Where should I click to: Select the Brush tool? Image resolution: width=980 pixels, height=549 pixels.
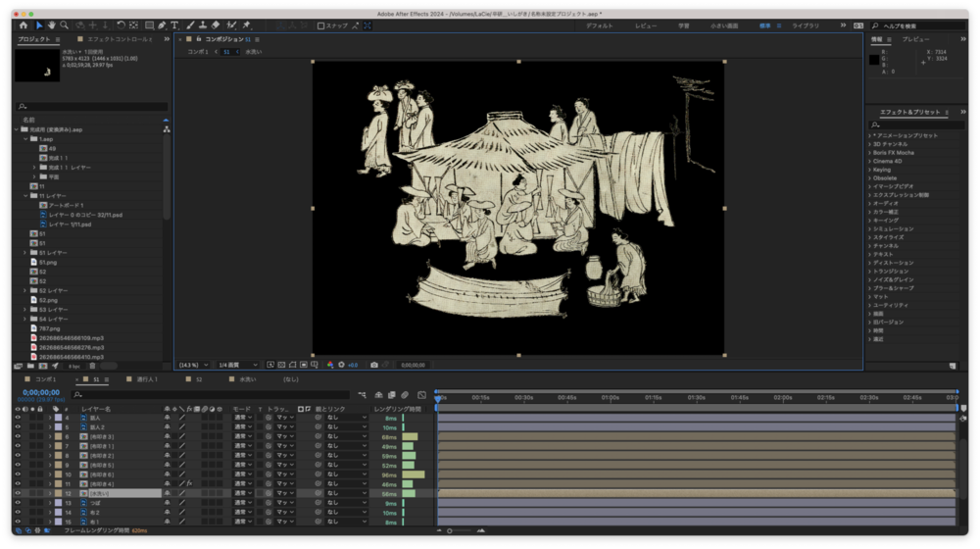188,25
